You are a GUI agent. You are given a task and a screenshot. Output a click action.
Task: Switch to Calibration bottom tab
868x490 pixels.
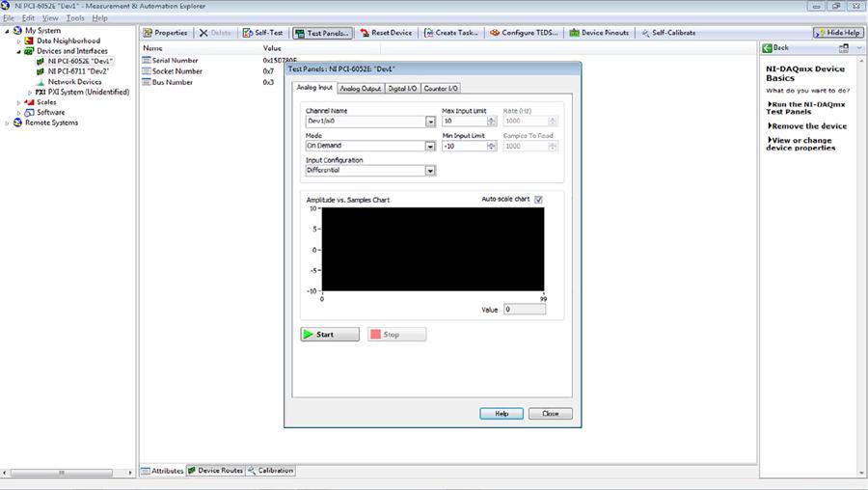tap(271, 471)
